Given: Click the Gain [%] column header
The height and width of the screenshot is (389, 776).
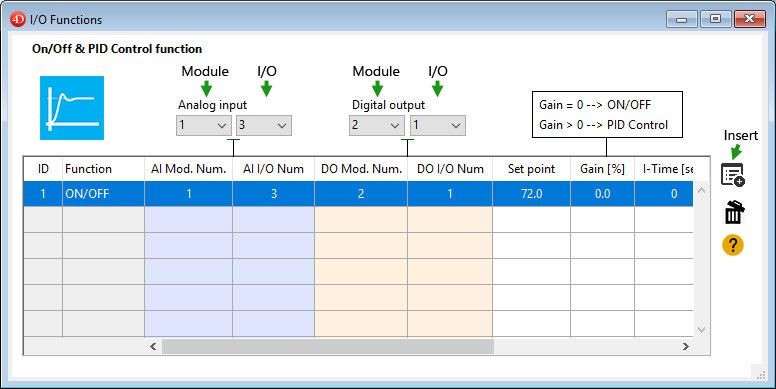Looking at the screenshot, I should point(602,169).
